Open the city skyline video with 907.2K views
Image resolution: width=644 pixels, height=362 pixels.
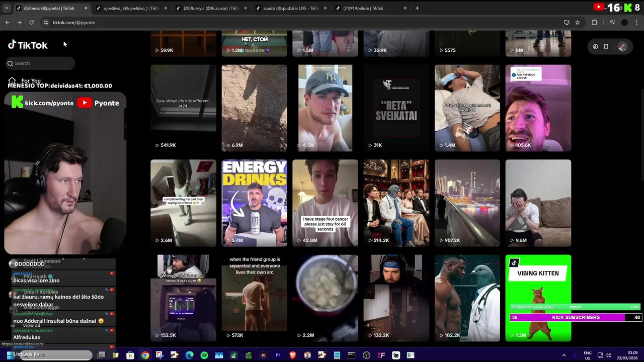(x=467, y=203)
